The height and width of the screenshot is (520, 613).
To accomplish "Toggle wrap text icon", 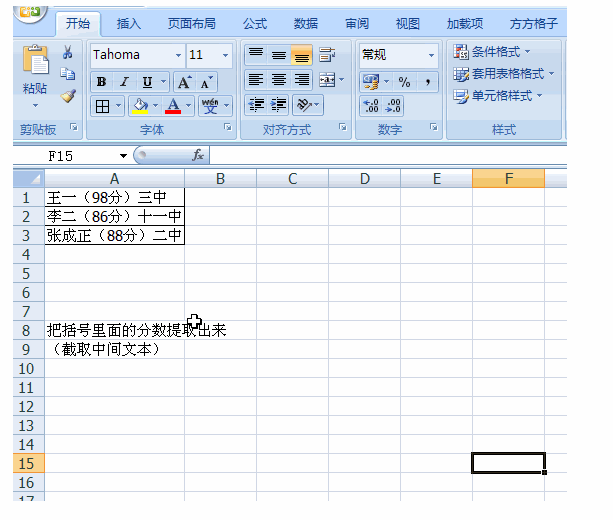I will click(327, 55).
